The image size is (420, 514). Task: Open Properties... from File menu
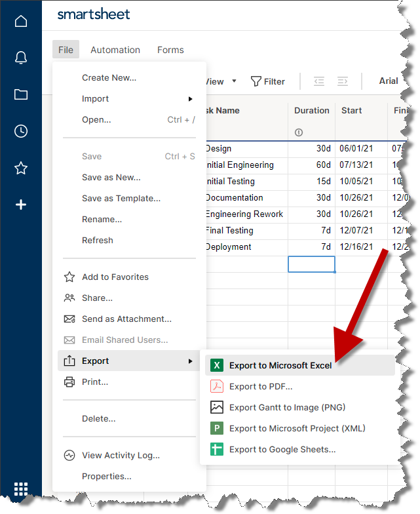pyautogui.click(x=130, y=476)
